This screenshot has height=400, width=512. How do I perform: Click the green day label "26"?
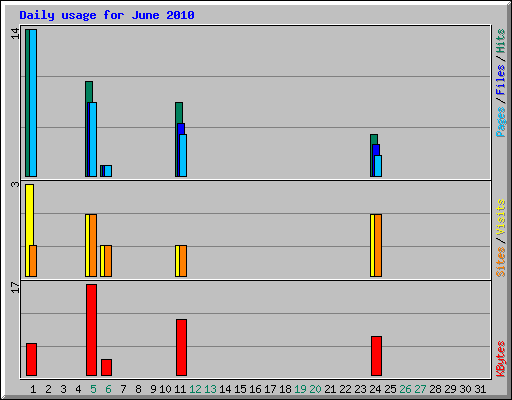(x=405, y=389)
